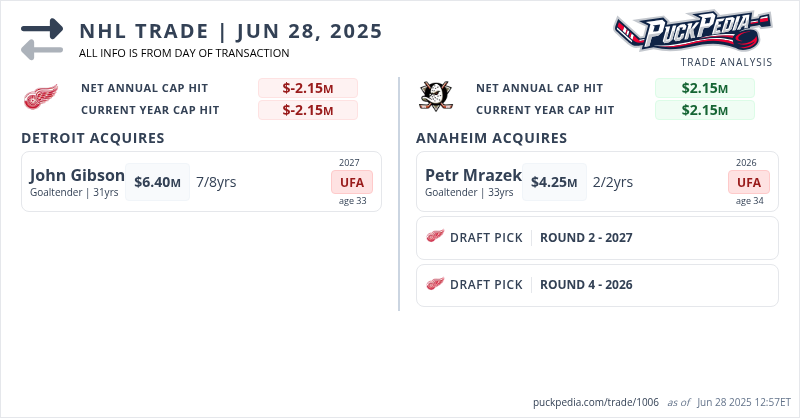Click Red Wings icon on Round 4 pick
800x418 pixels.
click(x=435, y=284)
